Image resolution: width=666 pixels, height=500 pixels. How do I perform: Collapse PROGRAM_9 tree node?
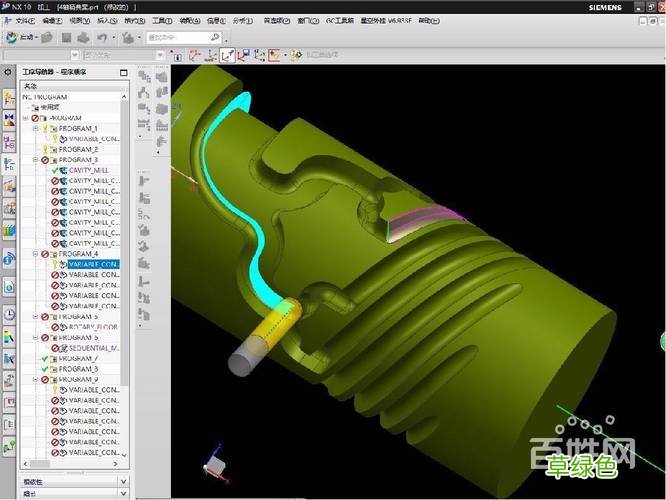click(x=36, y=379)
